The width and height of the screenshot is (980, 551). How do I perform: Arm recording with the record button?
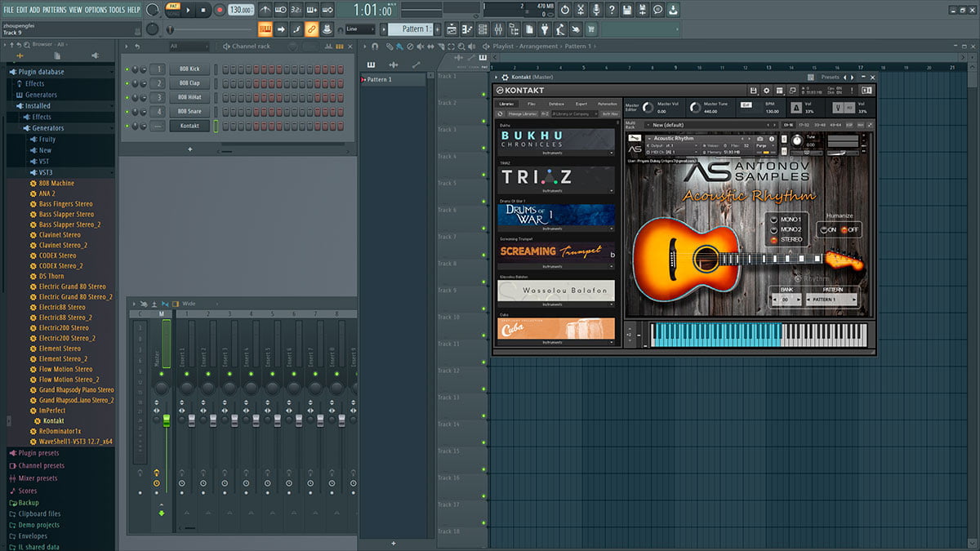click(x=220, y=10)
